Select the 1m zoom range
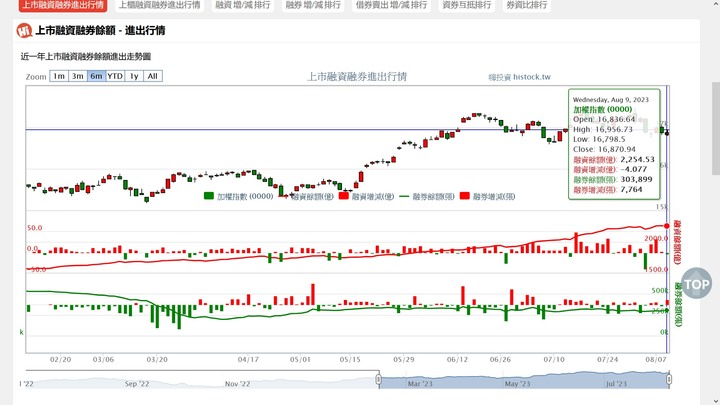The image size is (720, 405). pyautogui.click(x=59, y=76)
